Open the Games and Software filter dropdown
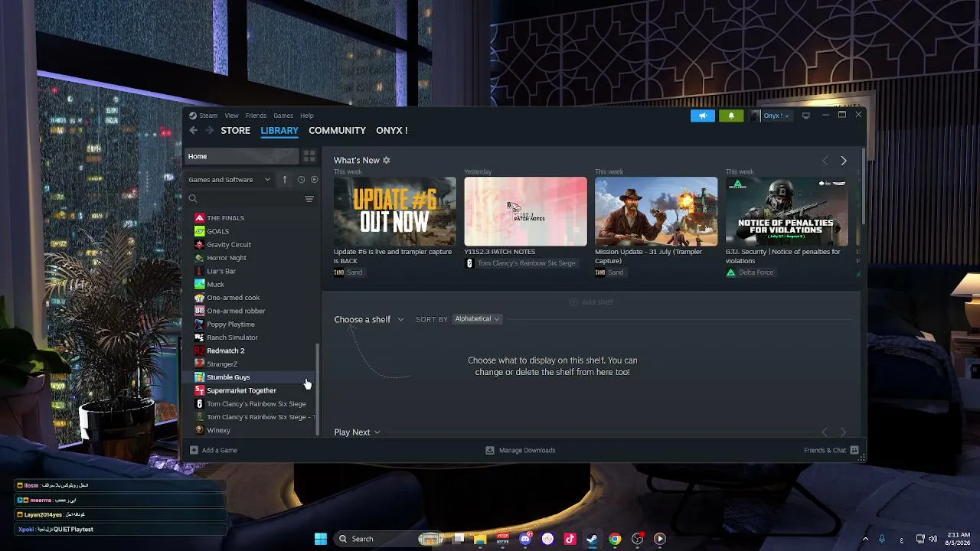The height and width of the screenshot is (551, 980). coord(230,179)
